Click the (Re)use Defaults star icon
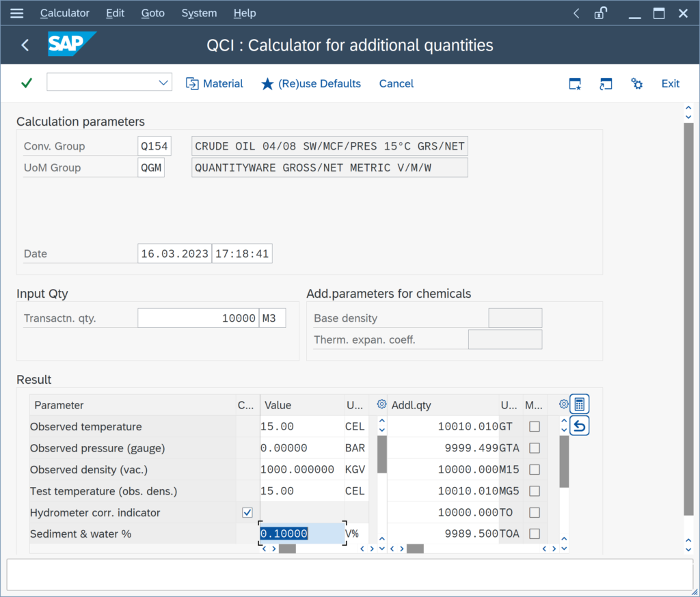Viewport: 700px width, 597px height. (x=267, y=83)
